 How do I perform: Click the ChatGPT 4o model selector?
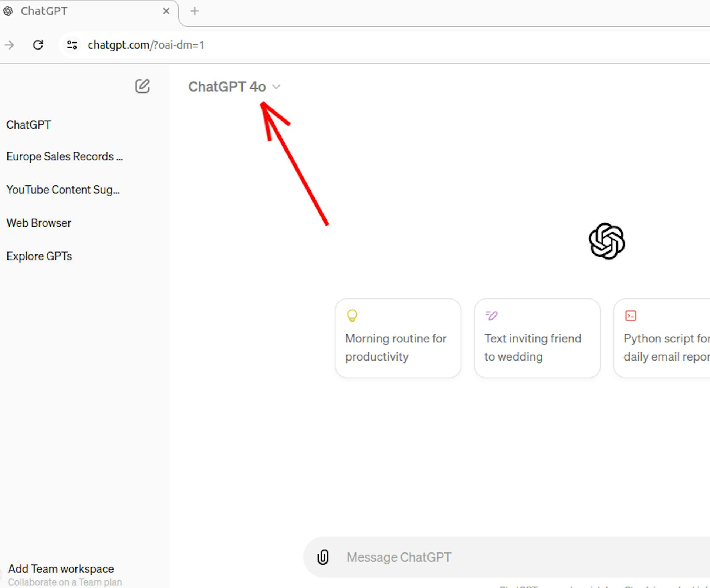point(234,87)
